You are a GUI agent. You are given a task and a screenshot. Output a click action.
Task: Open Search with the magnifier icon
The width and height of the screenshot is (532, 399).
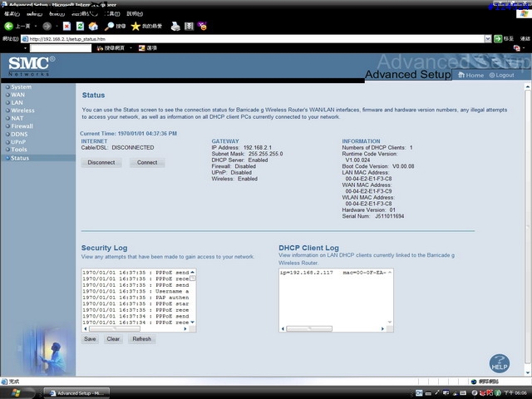(109, 26)
